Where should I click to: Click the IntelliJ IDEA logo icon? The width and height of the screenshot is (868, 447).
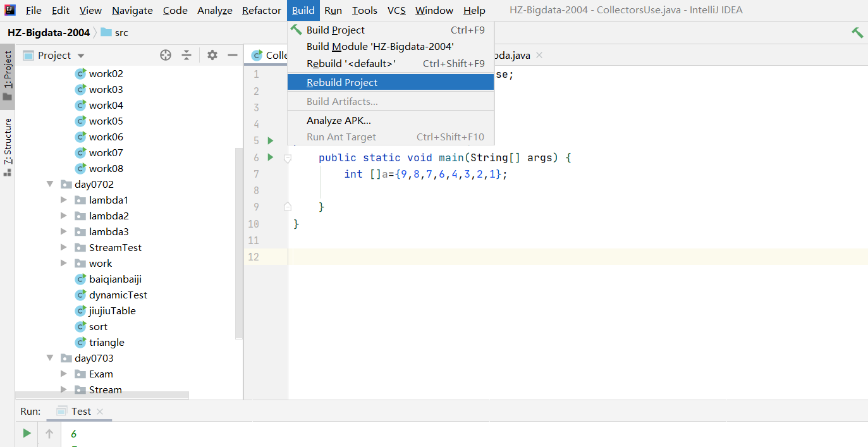[x=10, y=10]
